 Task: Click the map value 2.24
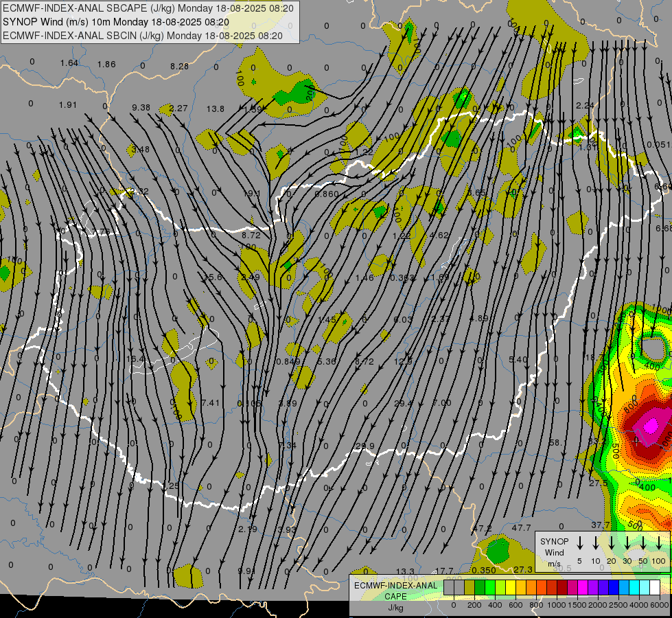click(585, 106)
